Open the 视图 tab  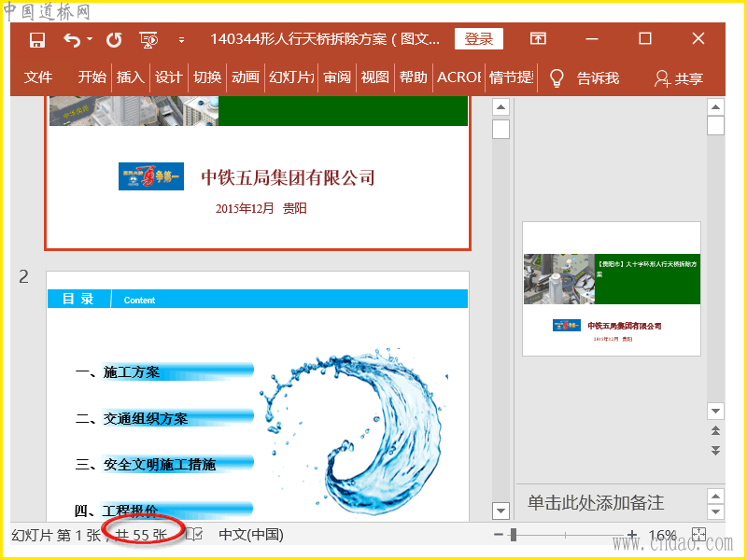pyautogui.click(x=375, y=77)
